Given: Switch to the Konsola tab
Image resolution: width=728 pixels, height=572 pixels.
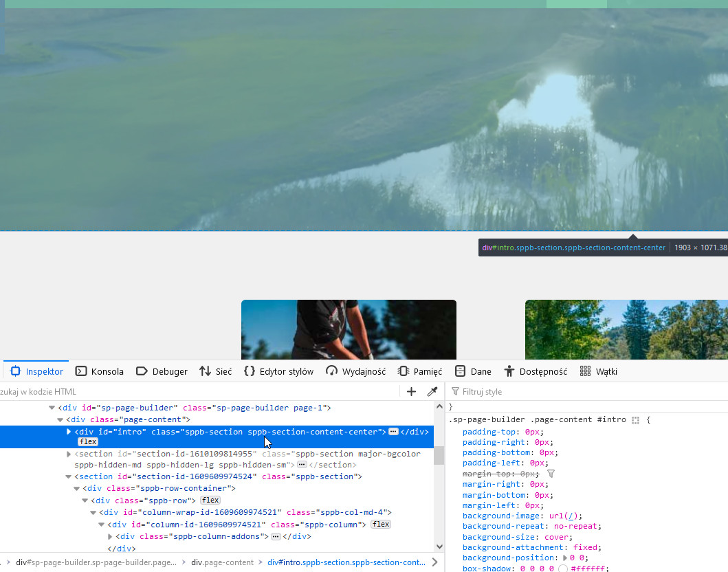Looking at the screenshot, I should pyautogui.click(x=100, y=371).
